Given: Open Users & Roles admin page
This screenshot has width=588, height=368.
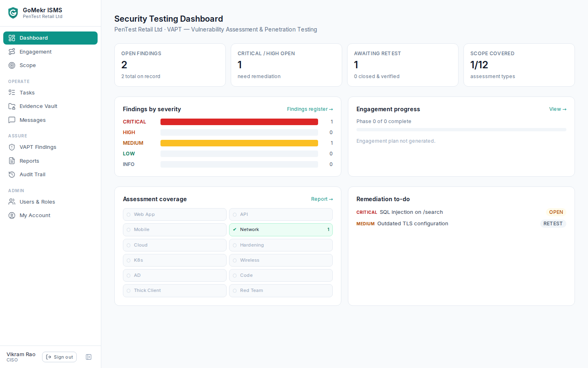Looking at the screenshot, I should (50, 202).
